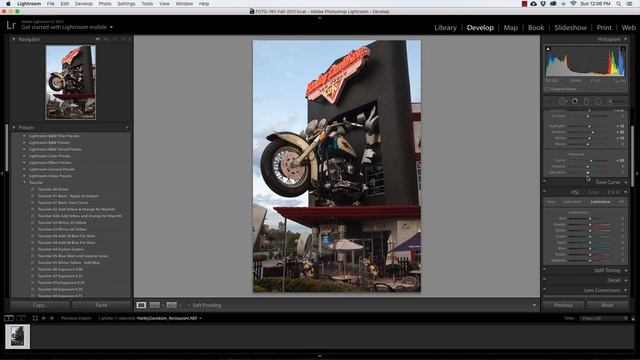The width and height of the screenshot is (640, 360).
Task: Switch filmstrip to Grid view icon
Action: pos(35,318)
